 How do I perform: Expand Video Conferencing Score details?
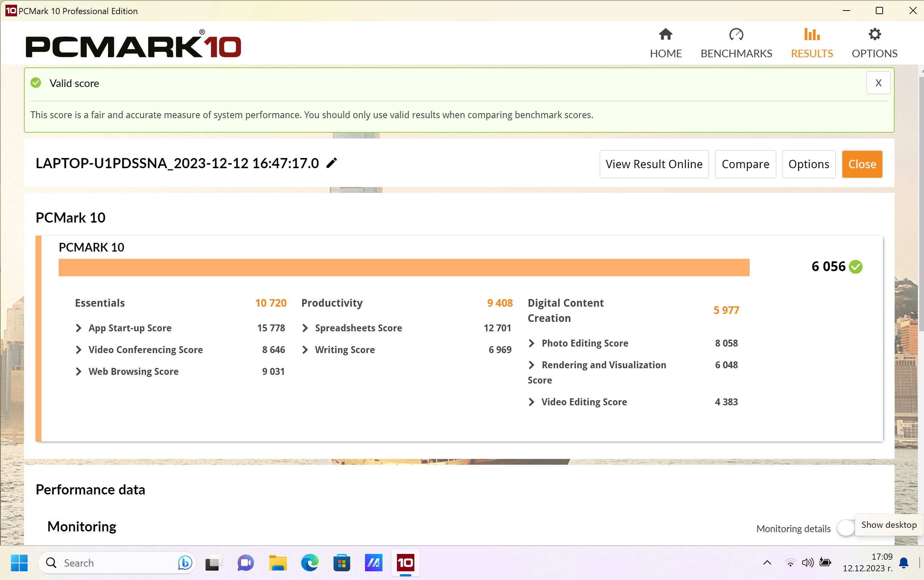[x=79, y=350]
